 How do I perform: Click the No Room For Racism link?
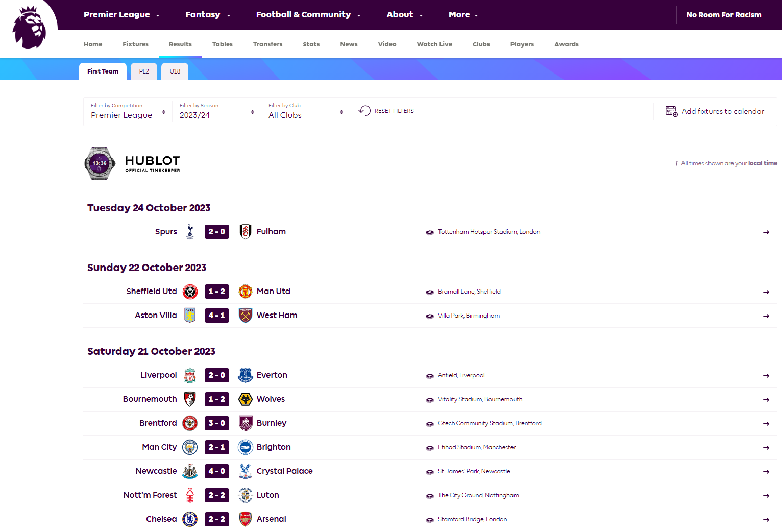click(723, 15)
